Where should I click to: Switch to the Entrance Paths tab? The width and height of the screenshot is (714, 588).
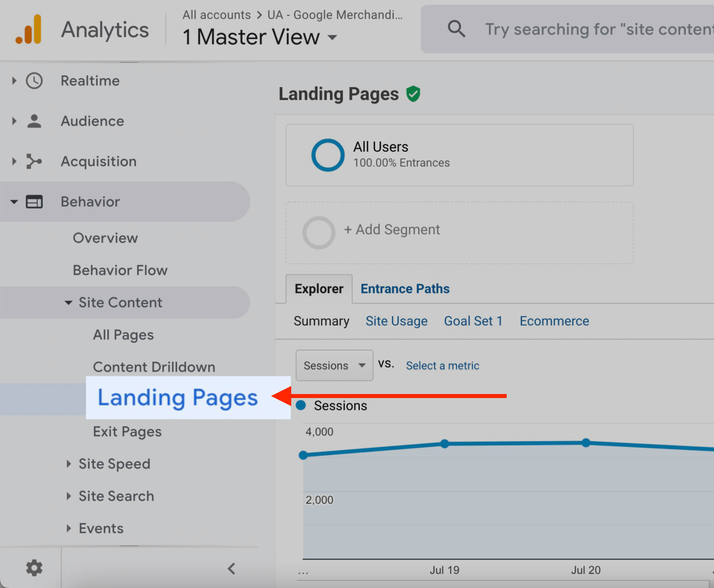[405, 288]
